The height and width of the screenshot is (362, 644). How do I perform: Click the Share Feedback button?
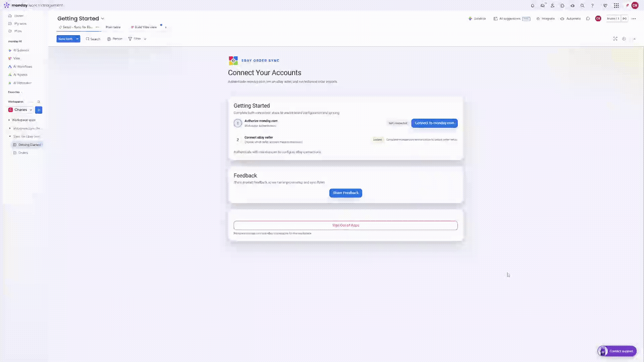tap(346, 193)
